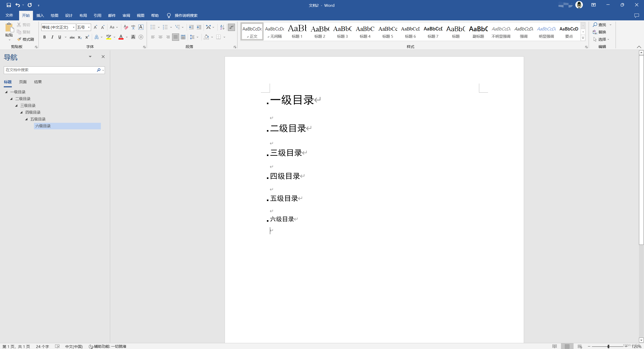Screen dimensions: 644x349
Task: Center align the paragraph
Action: click(160, 37)
